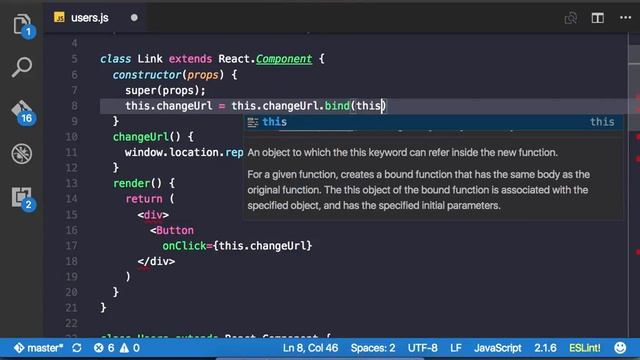640x360 pixels.
Task: Synchronize changes via sync icon
Action: tap(77, 348)
